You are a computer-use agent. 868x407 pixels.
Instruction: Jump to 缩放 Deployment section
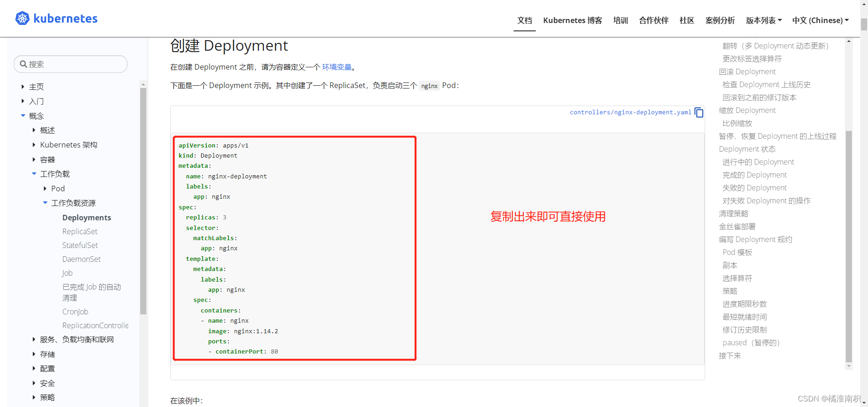point(747,111)
